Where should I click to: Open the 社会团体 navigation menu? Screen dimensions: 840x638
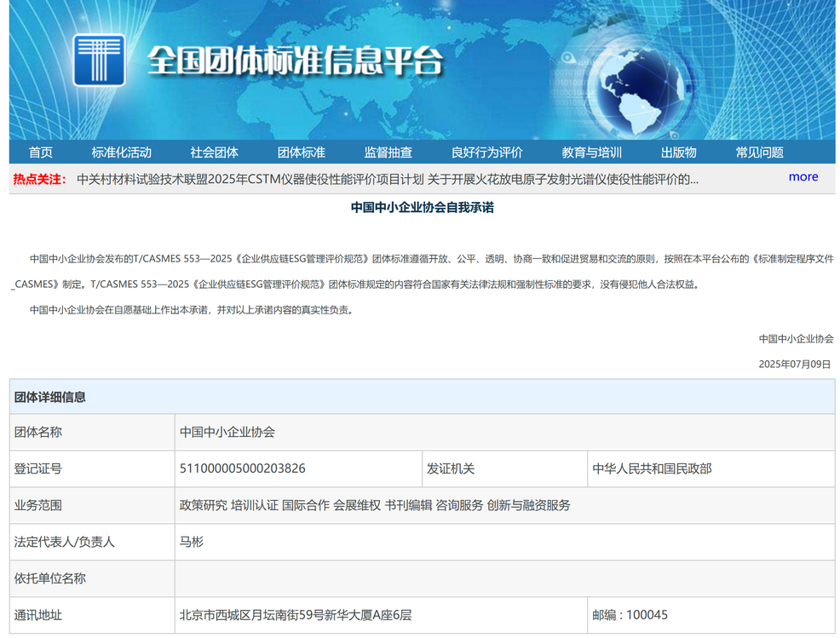(x=216, y=152)
